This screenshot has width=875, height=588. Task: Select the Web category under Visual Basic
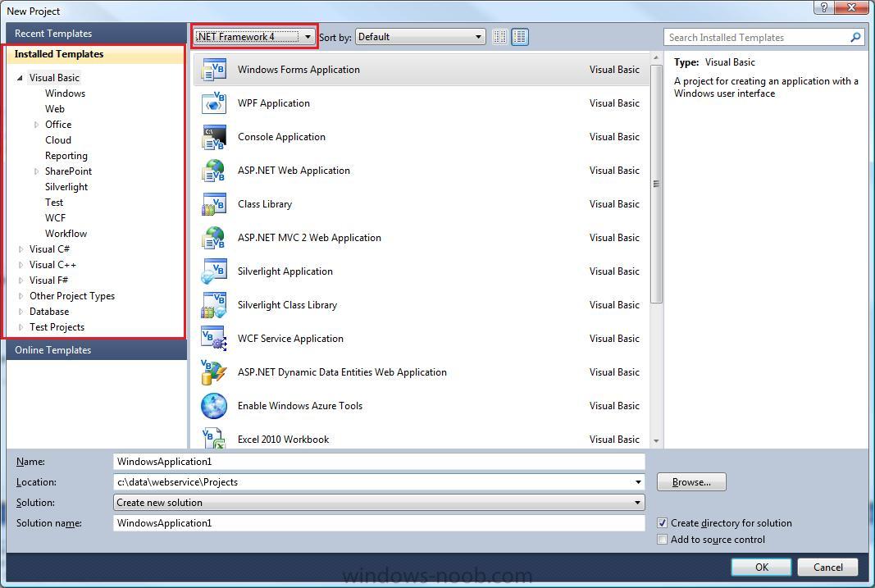click(55, 109)
